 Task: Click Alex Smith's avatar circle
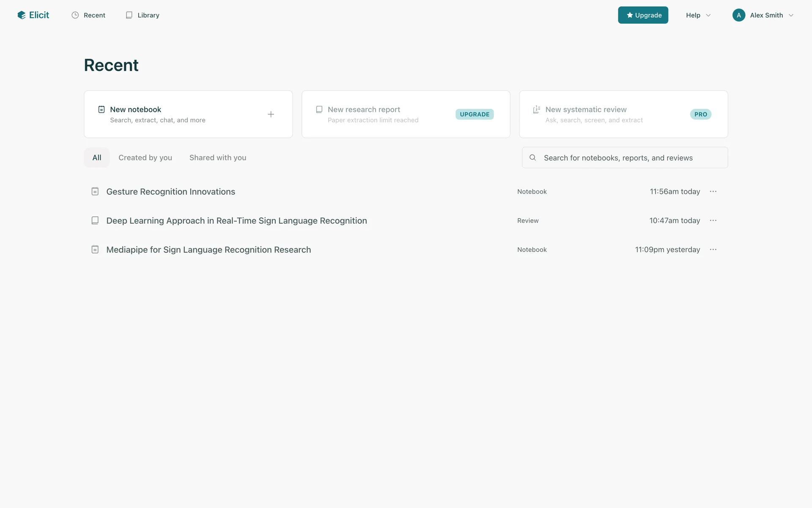pos(738,15)
